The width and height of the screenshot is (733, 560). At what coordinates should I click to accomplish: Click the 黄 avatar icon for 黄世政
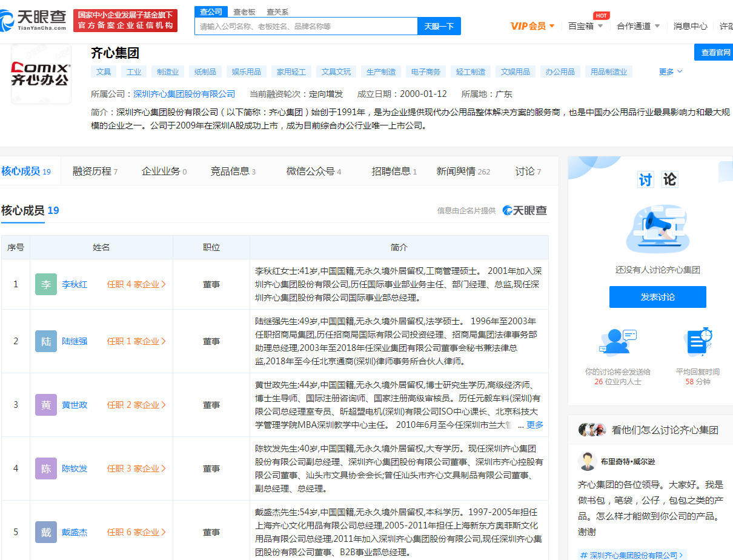46,405
